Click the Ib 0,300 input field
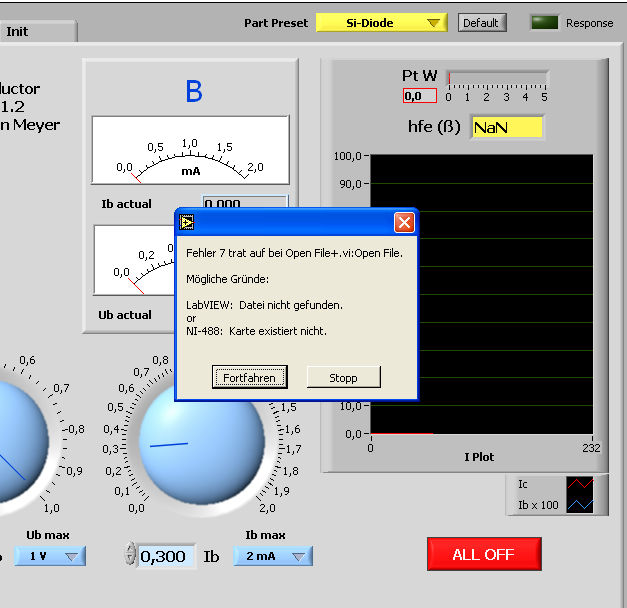Image resolution: width=627 pixels, height=608 pixels. point(164,556)
